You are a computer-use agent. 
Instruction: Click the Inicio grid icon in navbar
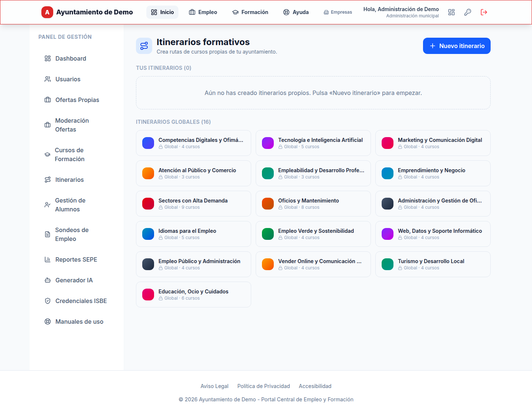(154, 12)
